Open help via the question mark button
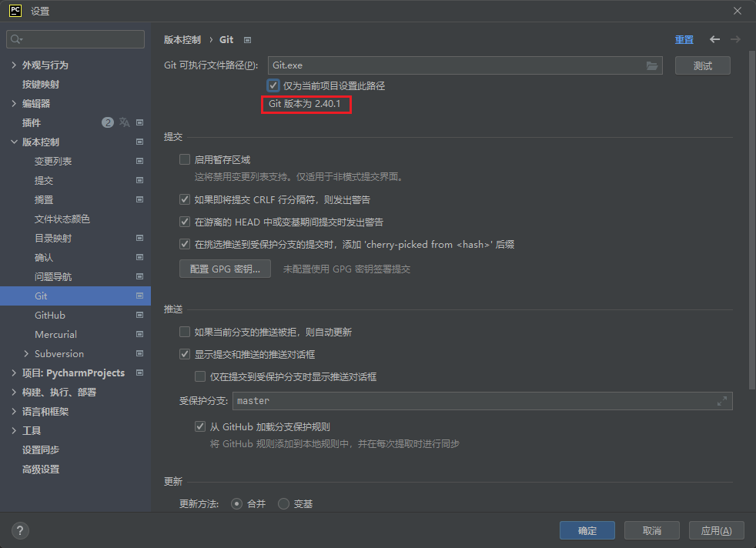The image size is (756, 548). coord(20,530)
